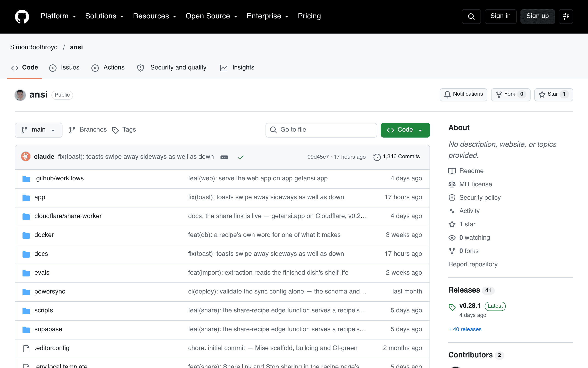This screenshot has height=368, width=588.
Task: Switch to the Issues tab
Action: pos(64,67)
